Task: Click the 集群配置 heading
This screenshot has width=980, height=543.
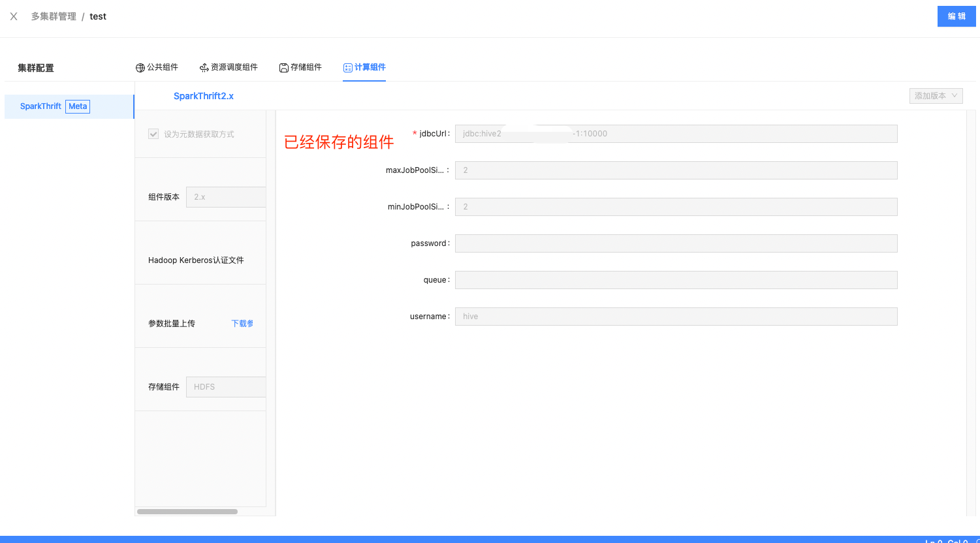Action: (x=36, y=68)
